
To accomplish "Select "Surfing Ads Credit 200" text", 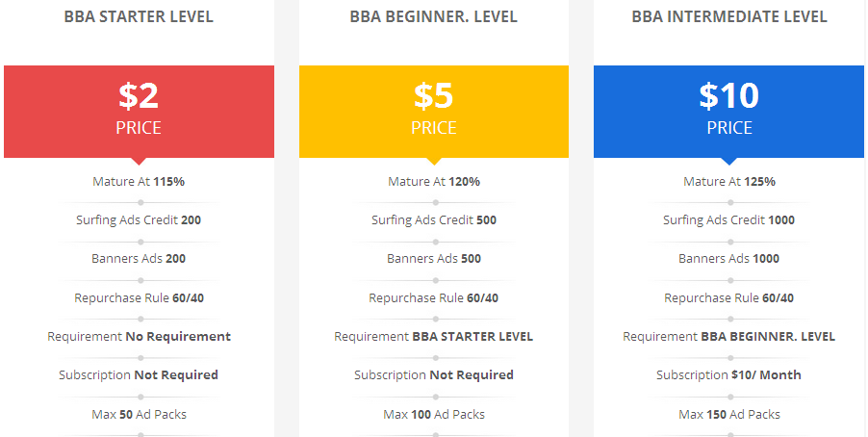I will tap(139, 219).
